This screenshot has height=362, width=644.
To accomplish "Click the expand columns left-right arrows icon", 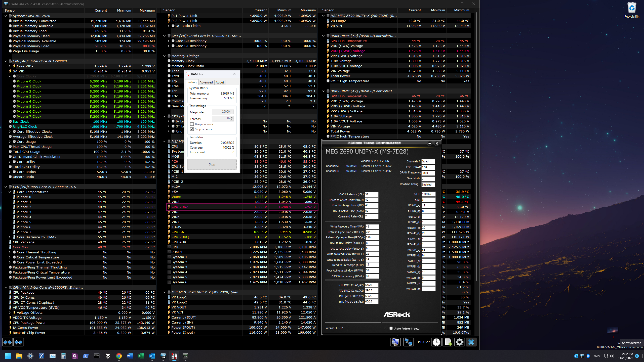I will click(x=8, y=342).
